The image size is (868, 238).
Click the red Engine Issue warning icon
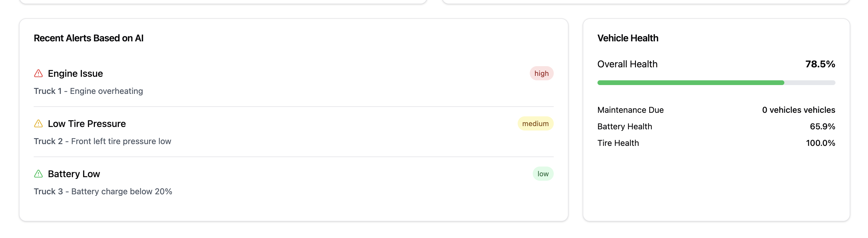pyautogui.click(x=38, y=74)
